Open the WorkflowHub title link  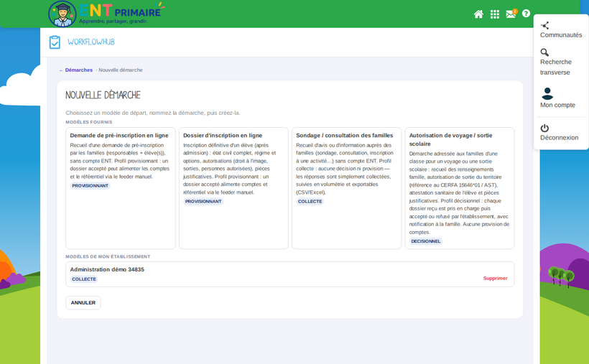[91, 42]
